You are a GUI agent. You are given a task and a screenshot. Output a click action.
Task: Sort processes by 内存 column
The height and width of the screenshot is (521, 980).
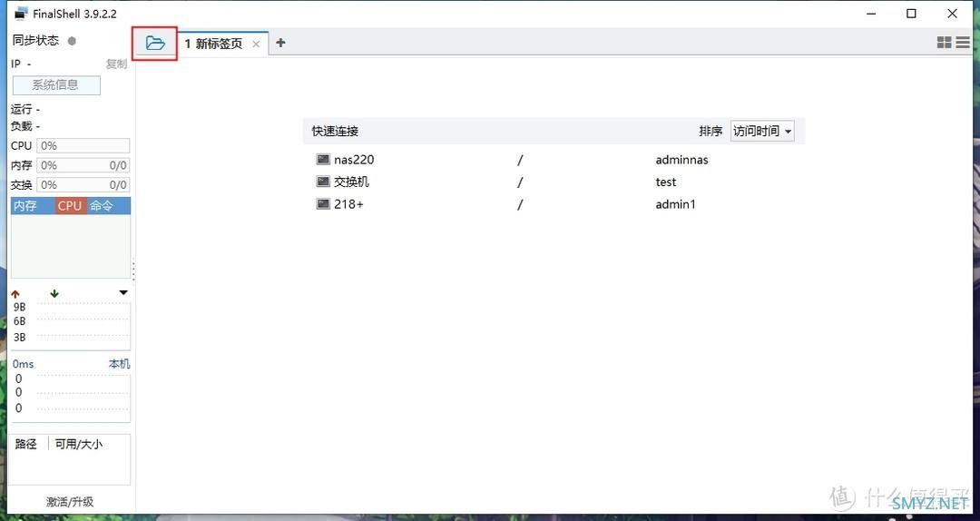coord(33,206)
